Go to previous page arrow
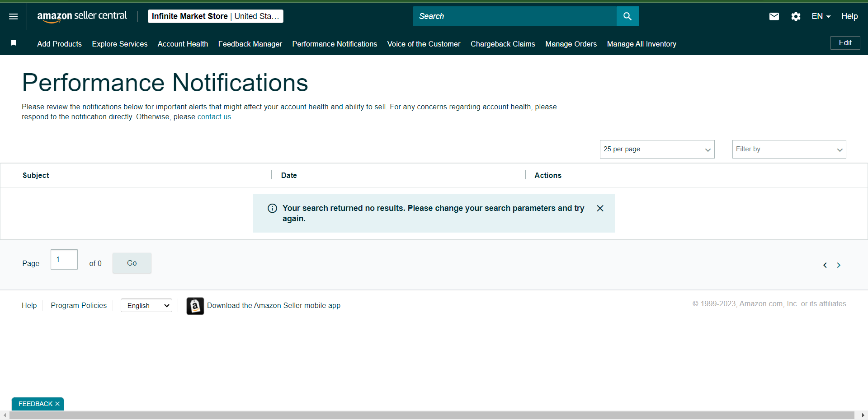The height and width of the screenshot is (420, 868). pyautogui.click(x=825, y=265)
